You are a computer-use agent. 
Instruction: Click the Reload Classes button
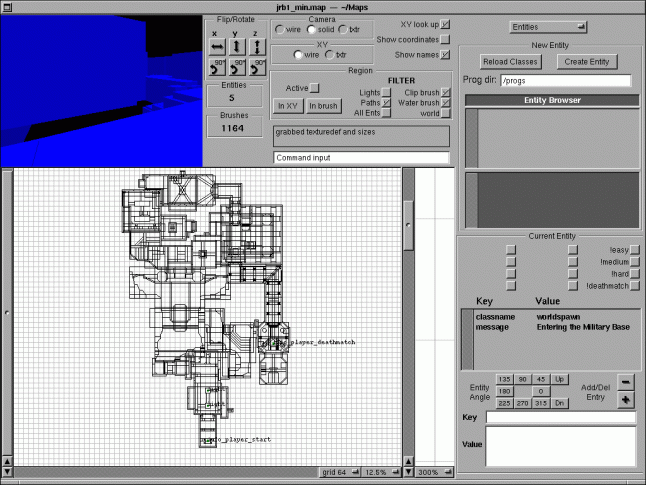click(510, 62)
